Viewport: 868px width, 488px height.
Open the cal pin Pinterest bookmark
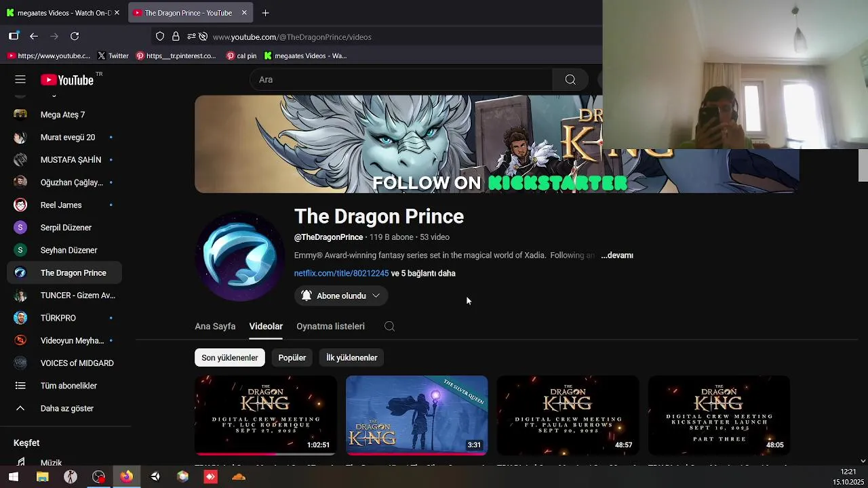click(241, 56)
